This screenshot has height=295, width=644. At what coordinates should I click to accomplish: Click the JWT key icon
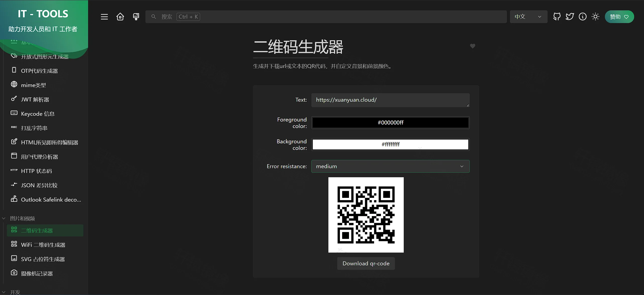click(x=14, y=98)
